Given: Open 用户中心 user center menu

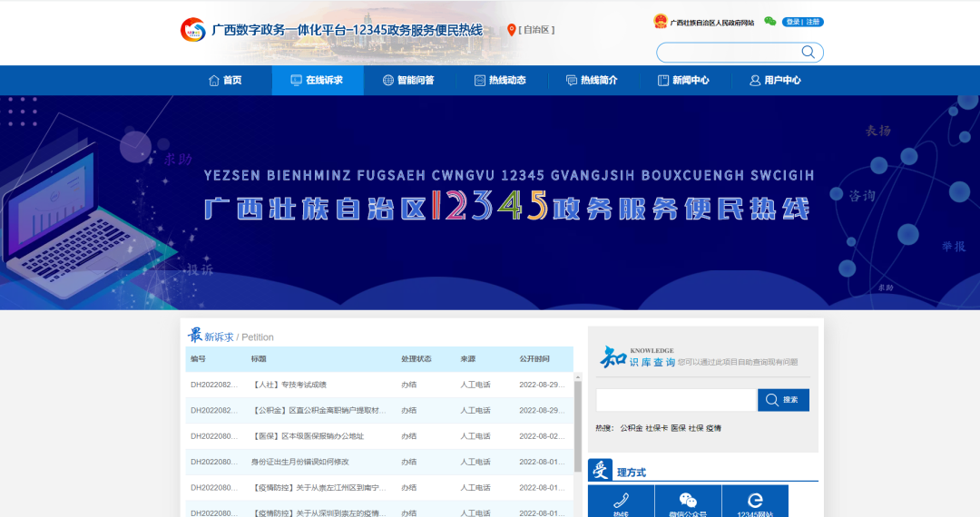Looking at the screenshot, I should (x=775, y=80).
